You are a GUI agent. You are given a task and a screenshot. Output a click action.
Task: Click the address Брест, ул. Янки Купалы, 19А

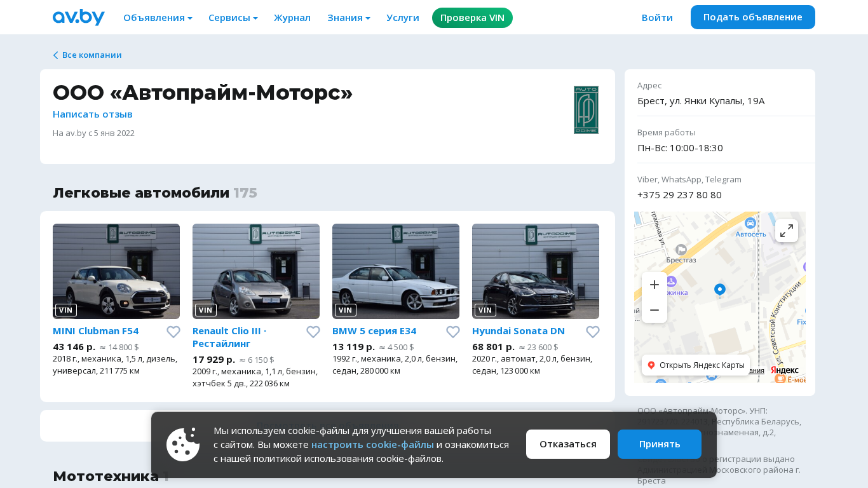click(x=701, y=101)
